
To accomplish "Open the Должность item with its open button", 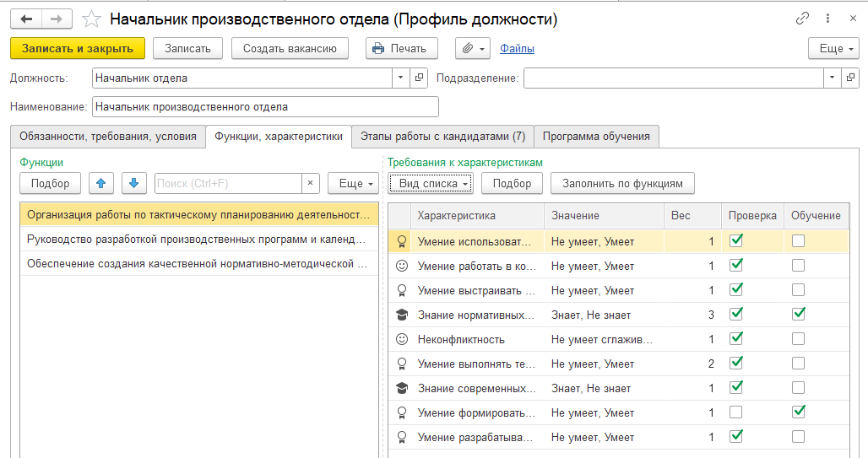I will 419,78.
